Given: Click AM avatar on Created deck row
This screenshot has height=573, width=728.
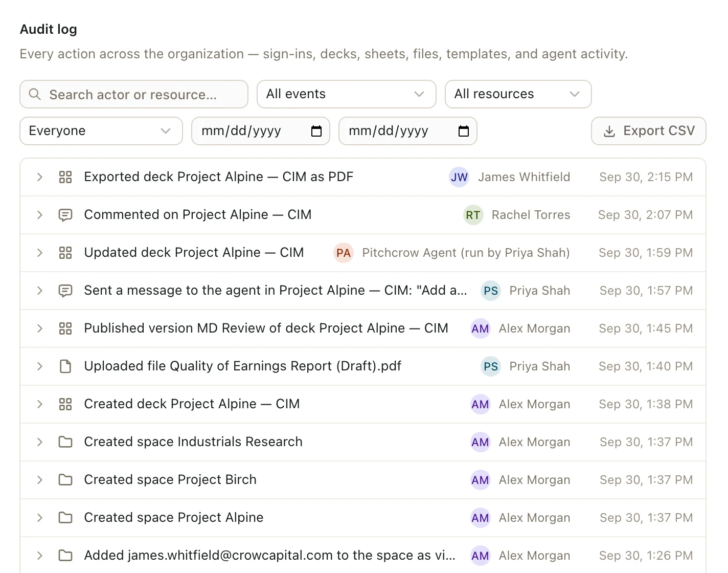Looking at the screenshot, I should tap(480, 404).
